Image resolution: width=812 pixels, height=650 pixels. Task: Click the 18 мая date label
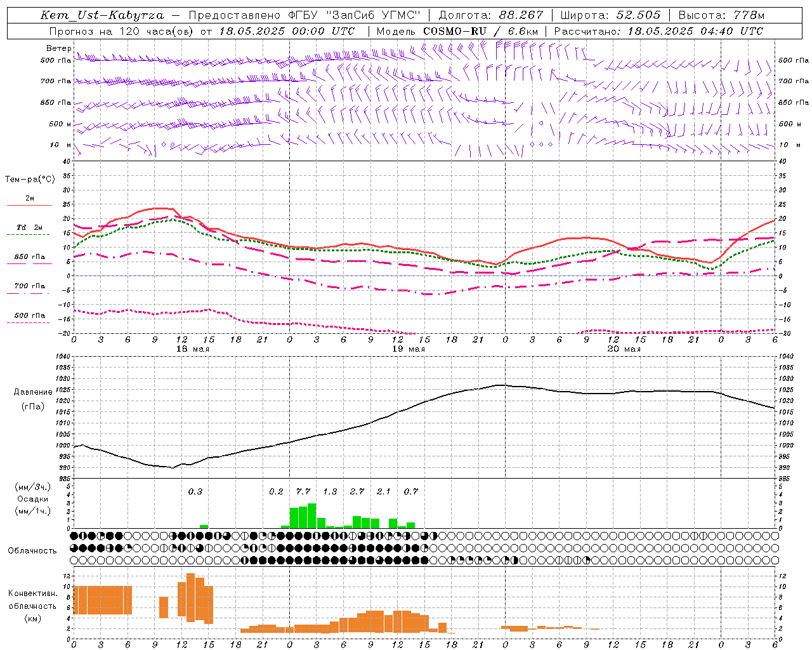coord(192,349)
